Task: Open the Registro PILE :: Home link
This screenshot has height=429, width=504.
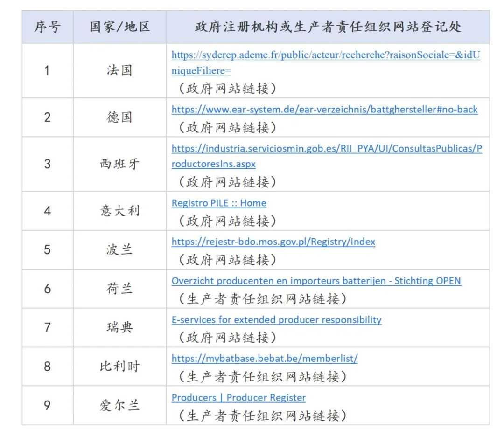Action: tap(219, 203)
